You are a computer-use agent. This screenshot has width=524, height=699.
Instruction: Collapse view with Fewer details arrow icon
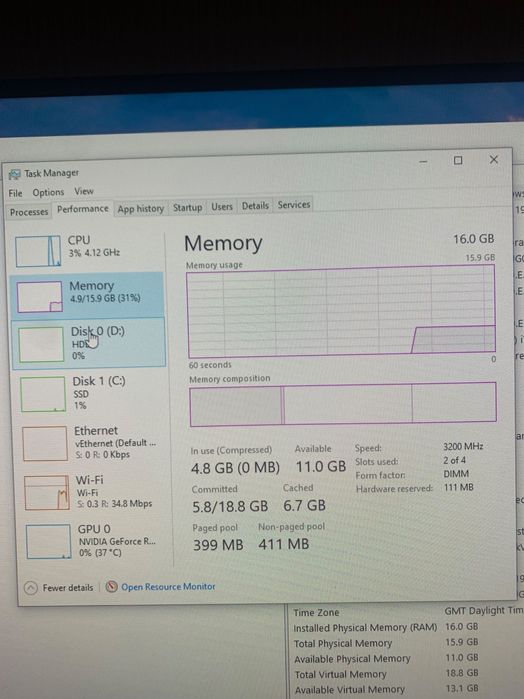31,588
